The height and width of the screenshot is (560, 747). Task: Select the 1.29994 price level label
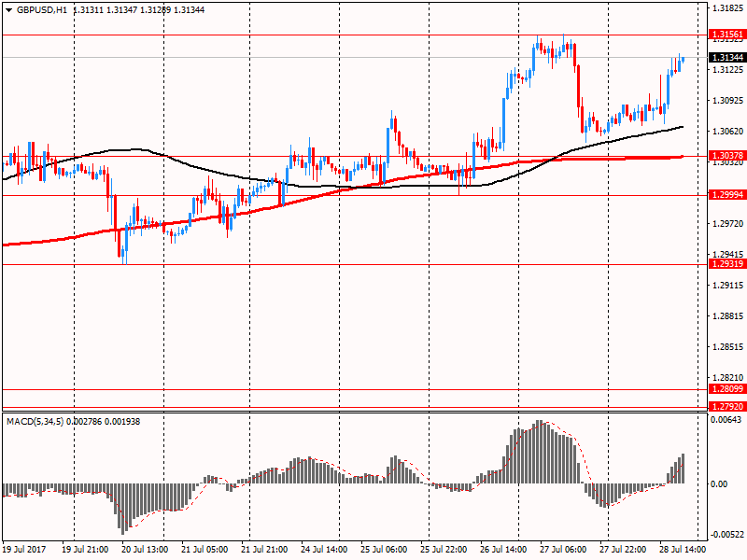[727, 195]
